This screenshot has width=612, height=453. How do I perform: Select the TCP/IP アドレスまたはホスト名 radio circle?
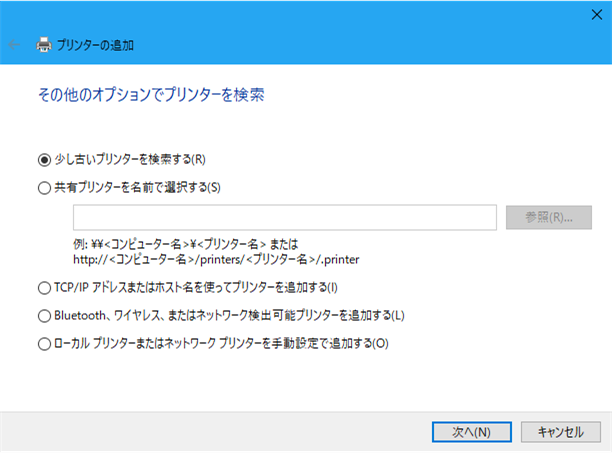pyautogui.click(x=44, y=288)
